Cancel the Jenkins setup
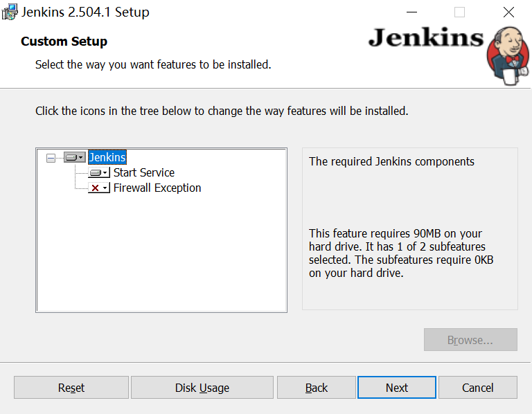This screenshot has width=532, height=414. click(x=478, y=387)
